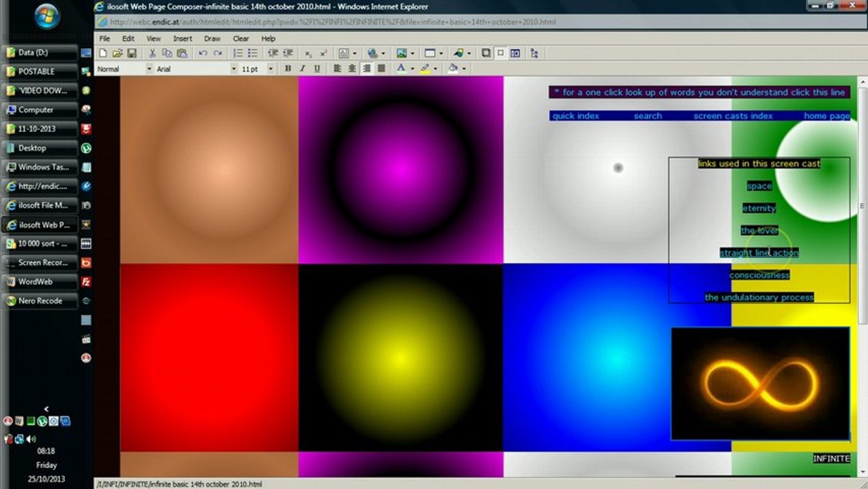This screenshot has height=489, width=868.
Task: Save the page with the floppy disk icon
Action: coord(132,53)
